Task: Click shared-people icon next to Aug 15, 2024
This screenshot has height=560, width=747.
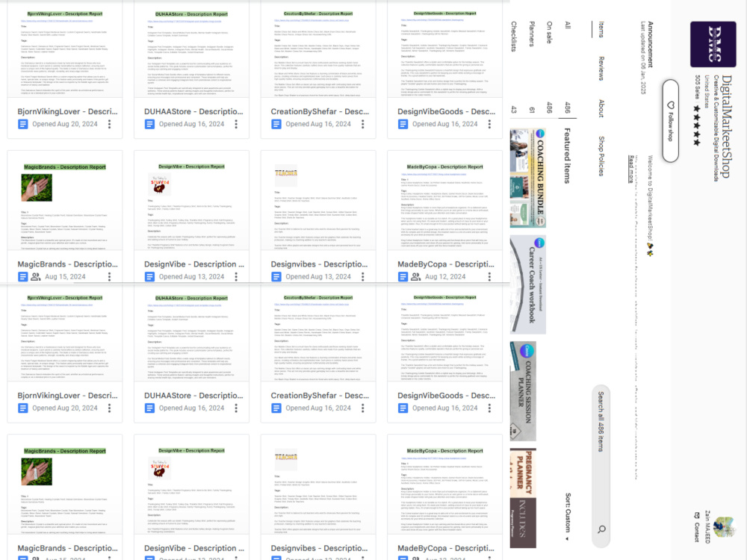Action: (x=36, y=277)
